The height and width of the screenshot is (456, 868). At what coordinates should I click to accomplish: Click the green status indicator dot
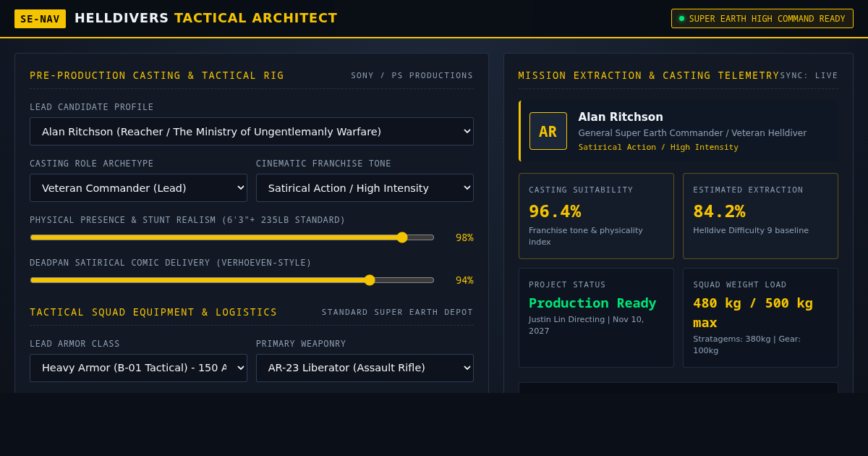(681, 19)
